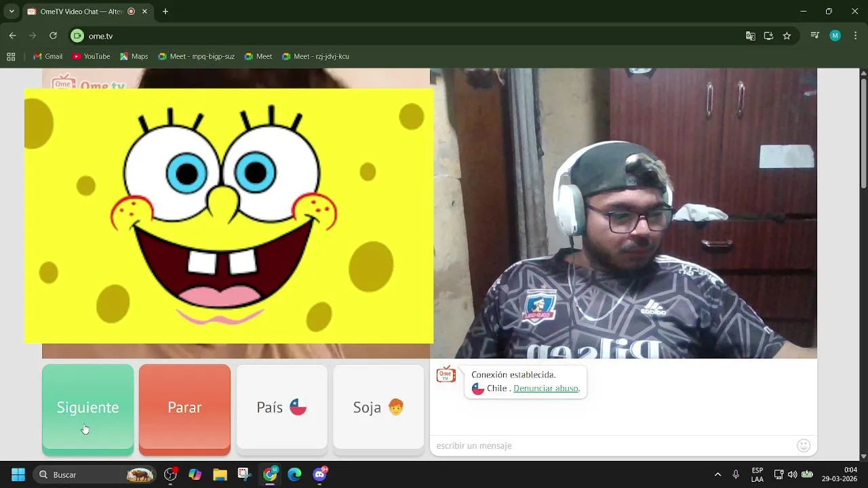Open the ESP LAA language switcher
Viewport: 868px width, 488px height.
(x=757, y=474)
